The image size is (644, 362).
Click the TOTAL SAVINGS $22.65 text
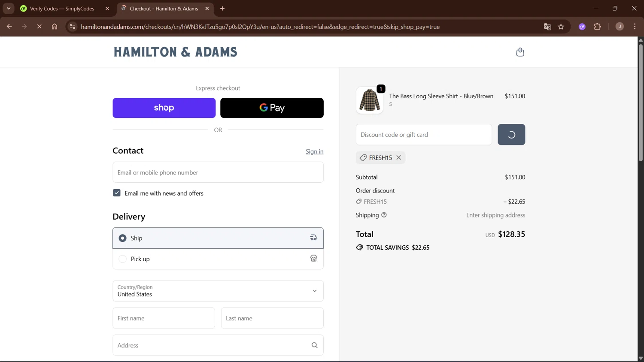pyautogui.click(x=398, y=247)
